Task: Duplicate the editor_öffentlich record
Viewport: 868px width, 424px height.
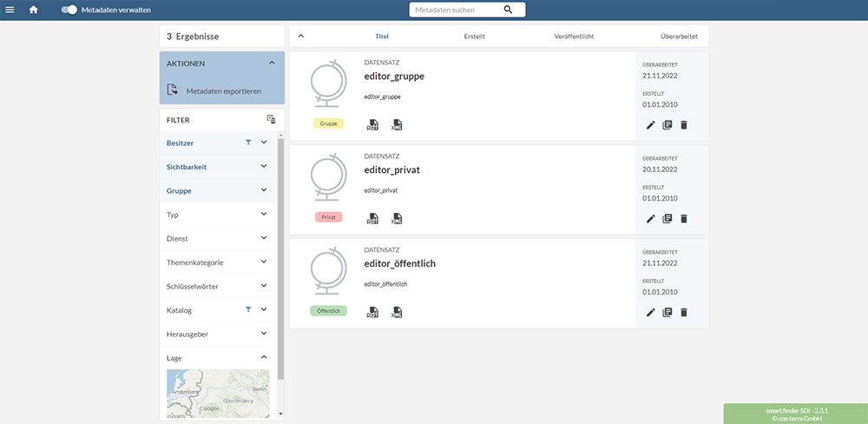Action: (x=667, y=313)
